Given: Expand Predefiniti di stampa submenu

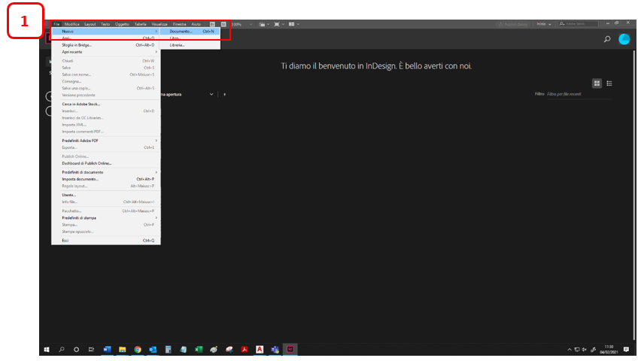Looking at the screenshot, I should (106, 218).
